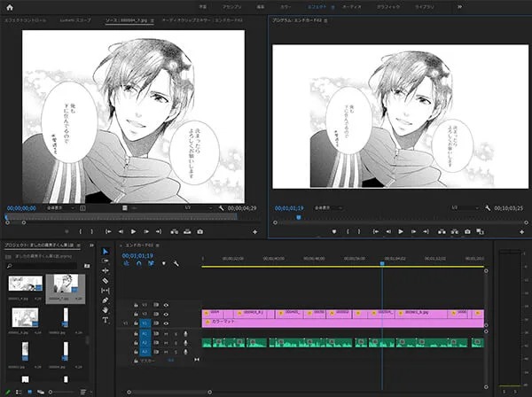Step back one frame in Source monitor

pos(121,231)
